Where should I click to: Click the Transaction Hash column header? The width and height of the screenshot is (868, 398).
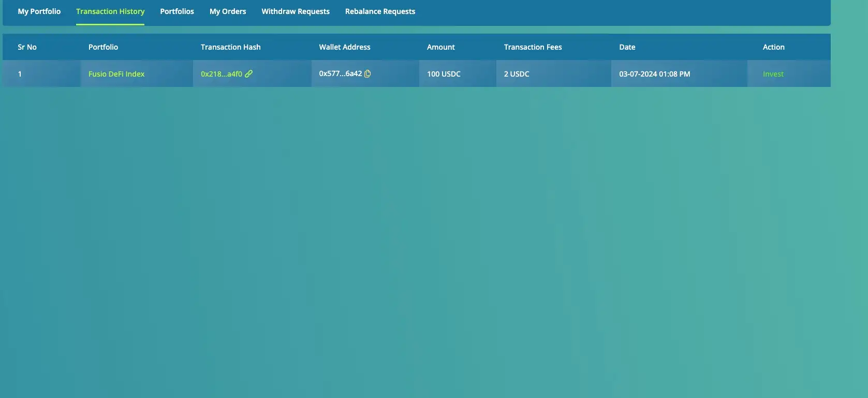tap(230, 47)
